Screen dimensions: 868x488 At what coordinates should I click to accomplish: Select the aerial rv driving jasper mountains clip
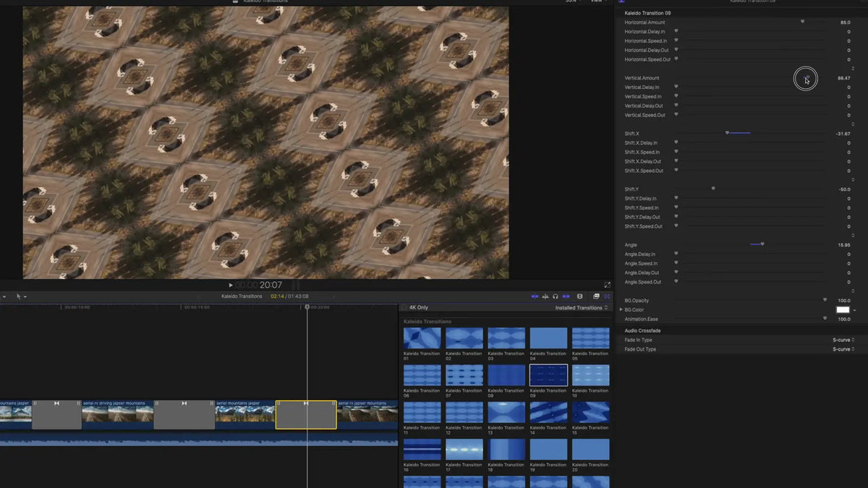click(118, 415)
